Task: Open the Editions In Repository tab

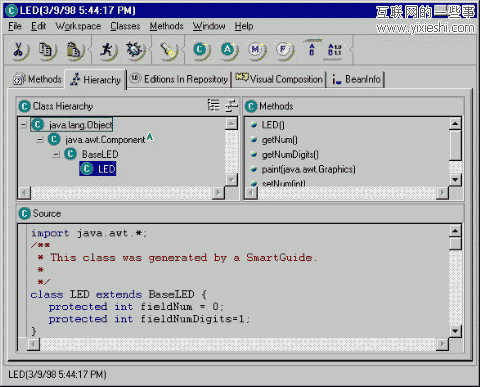Action: 179,79
